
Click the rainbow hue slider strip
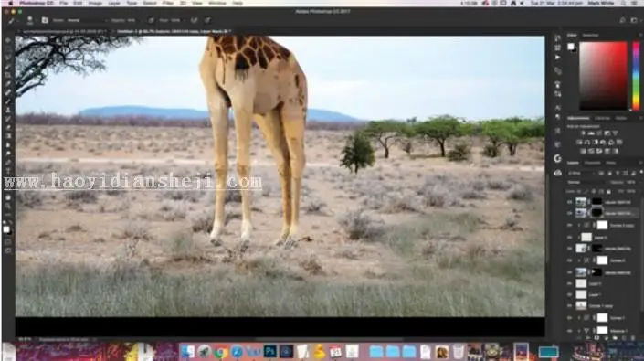tap(636, 76)
